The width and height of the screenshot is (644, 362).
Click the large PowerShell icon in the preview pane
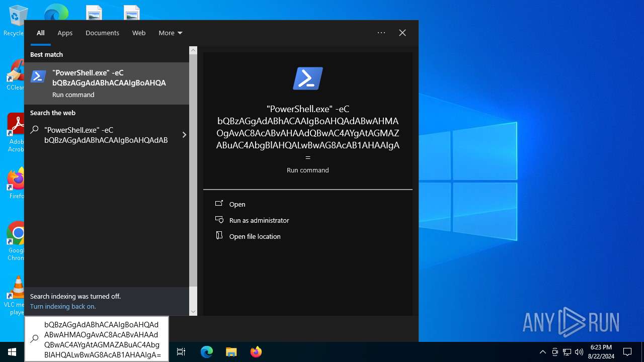pos(308,78)
